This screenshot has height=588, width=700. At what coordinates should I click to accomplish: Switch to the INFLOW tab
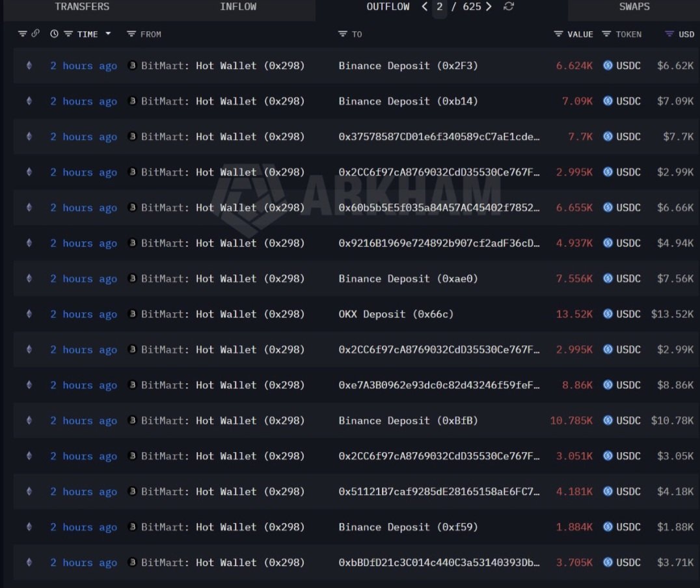[238, 7]
